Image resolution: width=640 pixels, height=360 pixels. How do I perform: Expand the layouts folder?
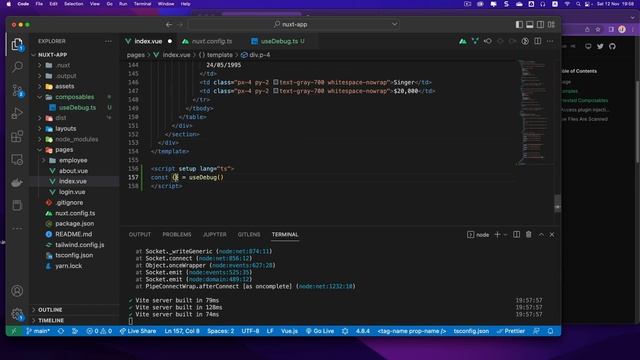coord(74,129)
